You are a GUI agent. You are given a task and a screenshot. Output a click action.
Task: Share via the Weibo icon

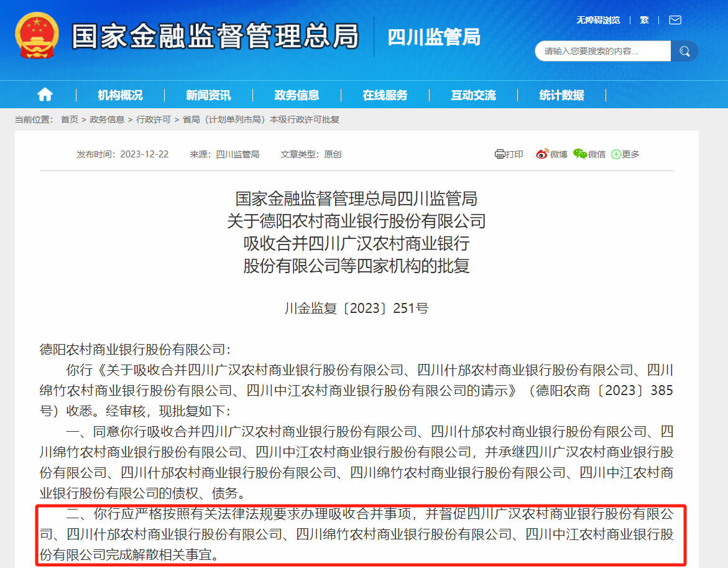coord(542,154)
